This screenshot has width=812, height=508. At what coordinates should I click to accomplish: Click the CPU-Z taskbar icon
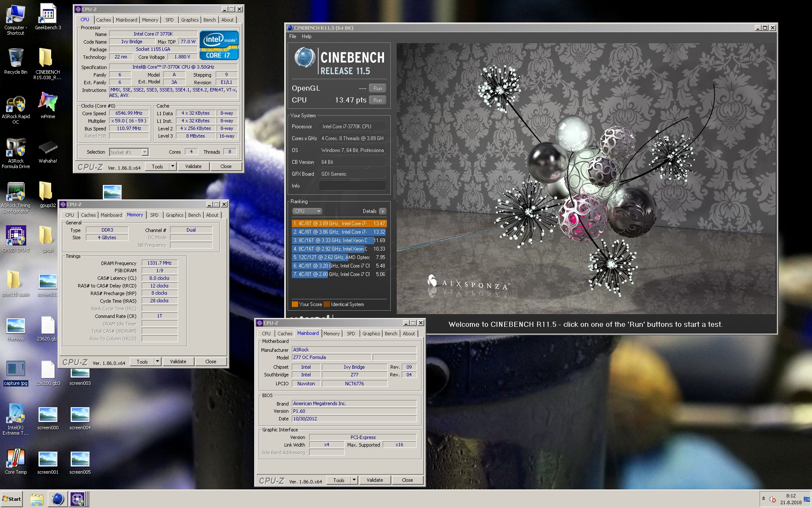click(x=78, y=499)
